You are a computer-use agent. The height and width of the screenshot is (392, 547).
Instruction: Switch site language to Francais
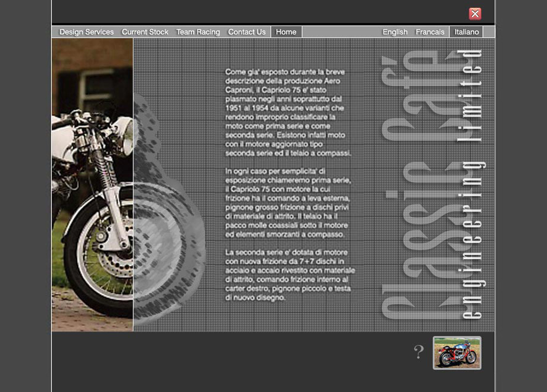(x=430, y=32)
